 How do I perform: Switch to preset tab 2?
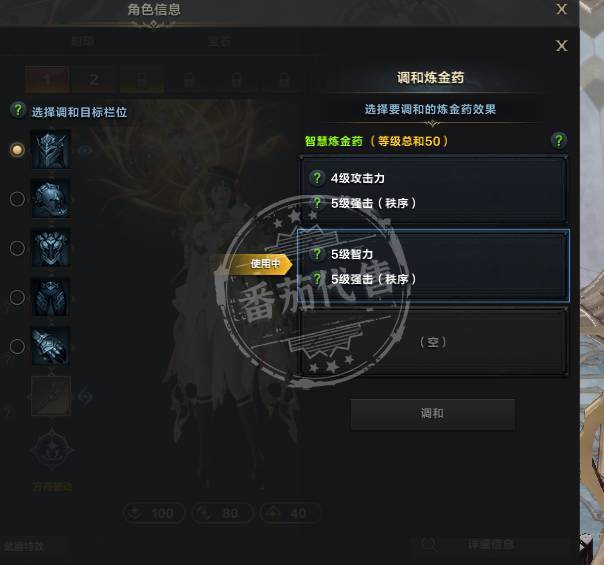tap(94, 80)
